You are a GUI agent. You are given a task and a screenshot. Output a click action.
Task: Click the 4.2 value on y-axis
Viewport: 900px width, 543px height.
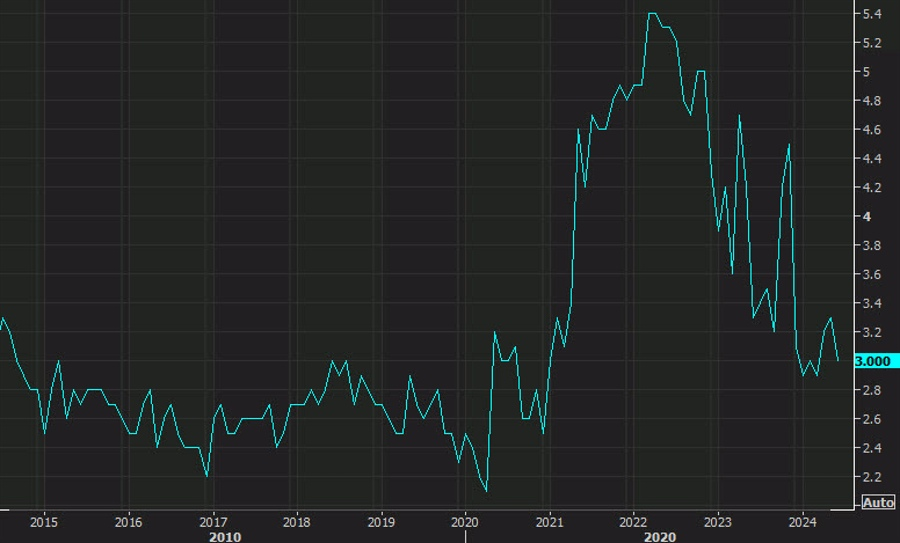[x=872, y=188]
